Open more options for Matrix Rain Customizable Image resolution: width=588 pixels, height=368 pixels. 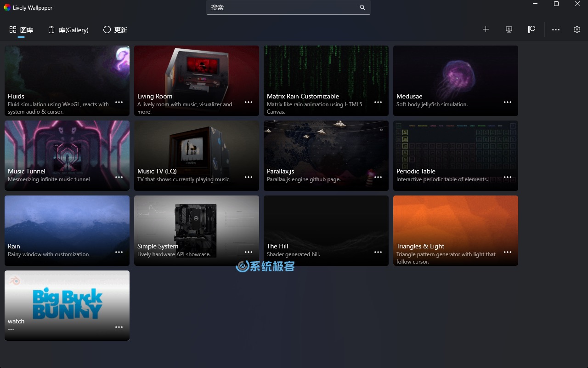pyautogui.click(x=378, y=102)
